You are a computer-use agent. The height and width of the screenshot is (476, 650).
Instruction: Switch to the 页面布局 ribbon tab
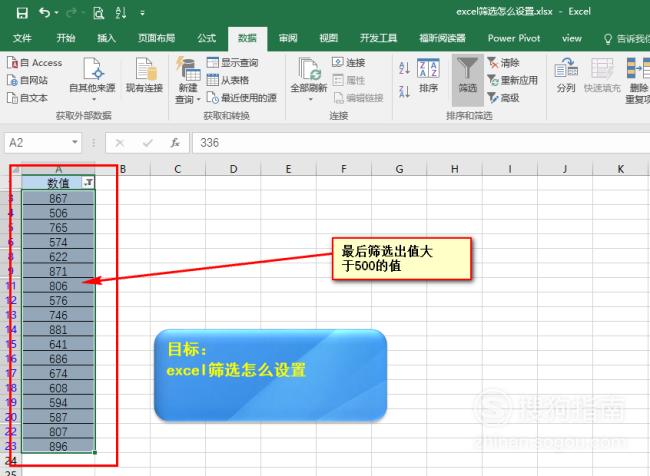pos(156,38)
